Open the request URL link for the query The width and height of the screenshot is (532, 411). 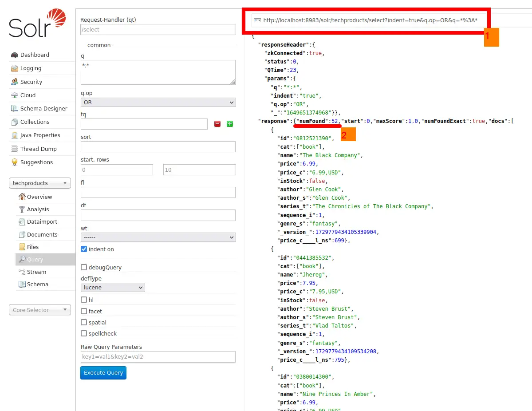click(x=370, y=20)
